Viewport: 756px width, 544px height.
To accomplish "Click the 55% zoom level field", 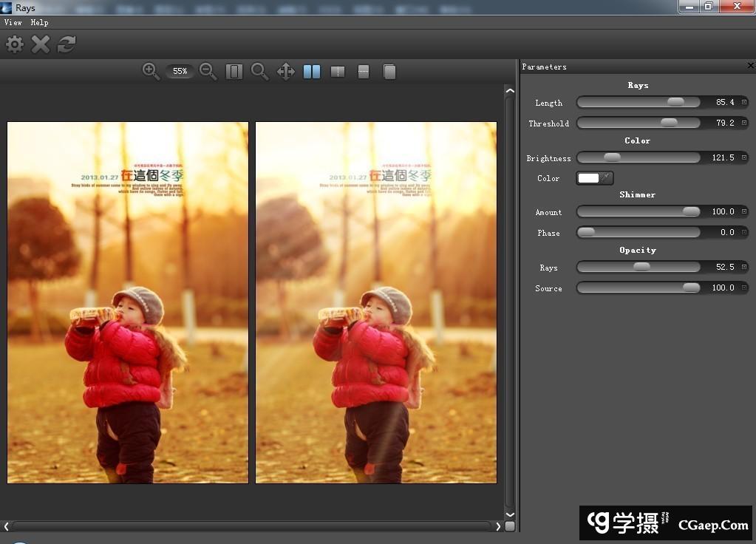I will click(x=180, y=71).
